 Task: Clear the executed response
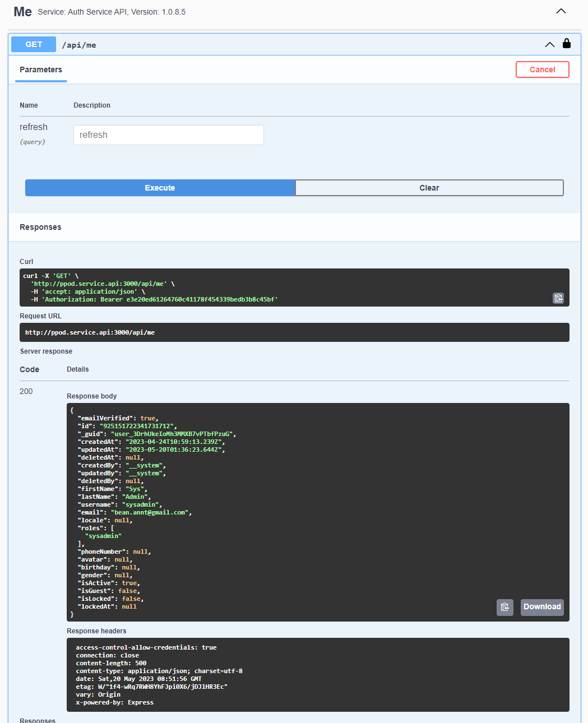tap(429, 188)
